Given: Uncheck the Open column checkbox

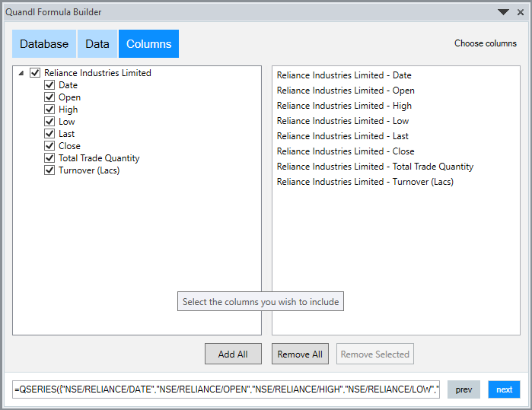Looking at the screenshot, I should coord(49,97).
